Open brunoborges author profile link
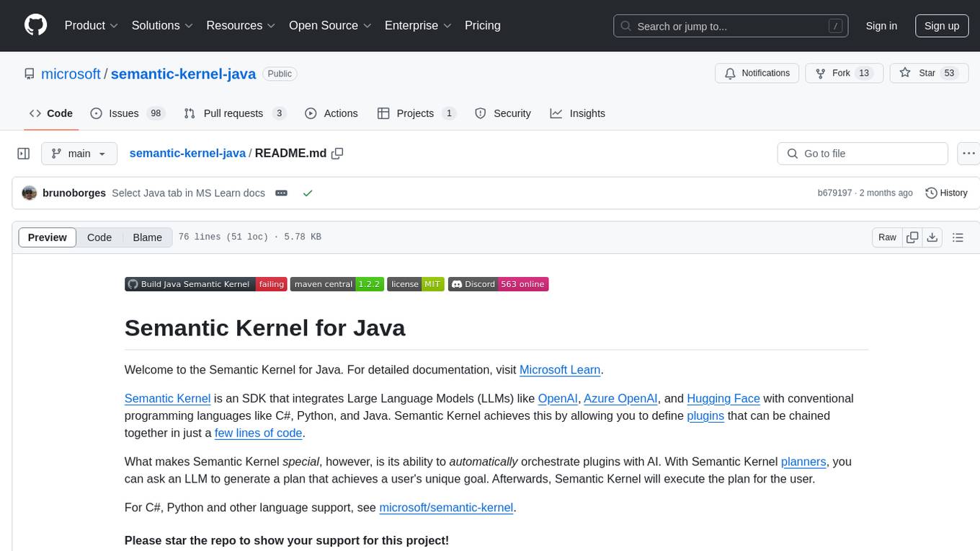980x551 pixels. [x=74, y=193]
